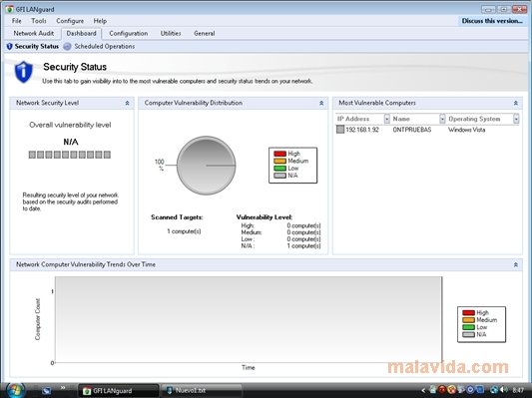The width and height of the screenshot is (532, 398).
Task: Open the Windows Start orb
Action: [15, 390]
